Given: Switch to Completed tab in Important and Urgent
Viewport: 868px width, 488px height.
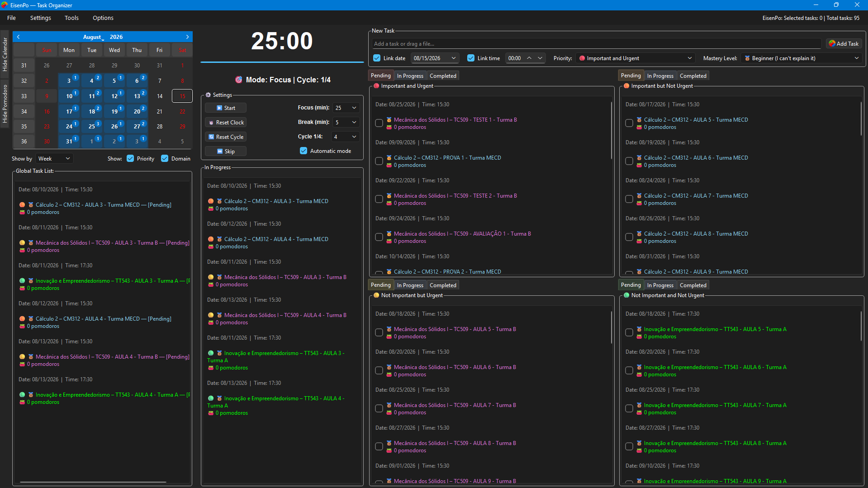Looking at the screenshot, I should tap(443, 76).
